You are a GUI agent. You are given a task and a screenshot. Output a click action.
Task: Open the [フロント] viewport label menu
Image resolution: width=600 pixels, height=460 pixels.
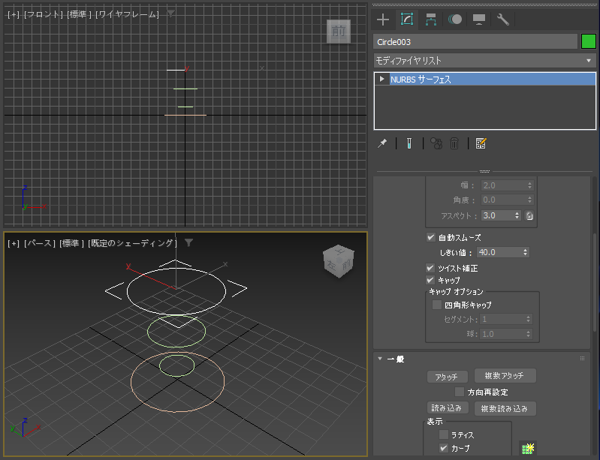[43, 15]
